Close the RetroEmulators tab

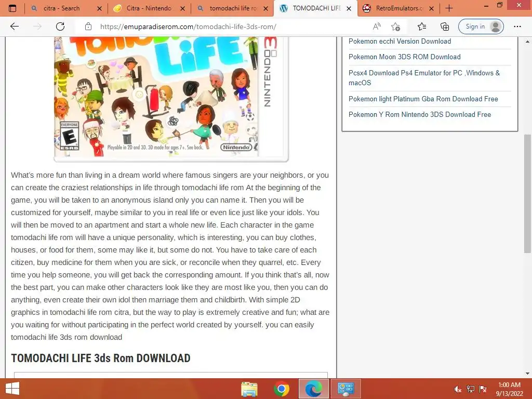pos(431,8)
